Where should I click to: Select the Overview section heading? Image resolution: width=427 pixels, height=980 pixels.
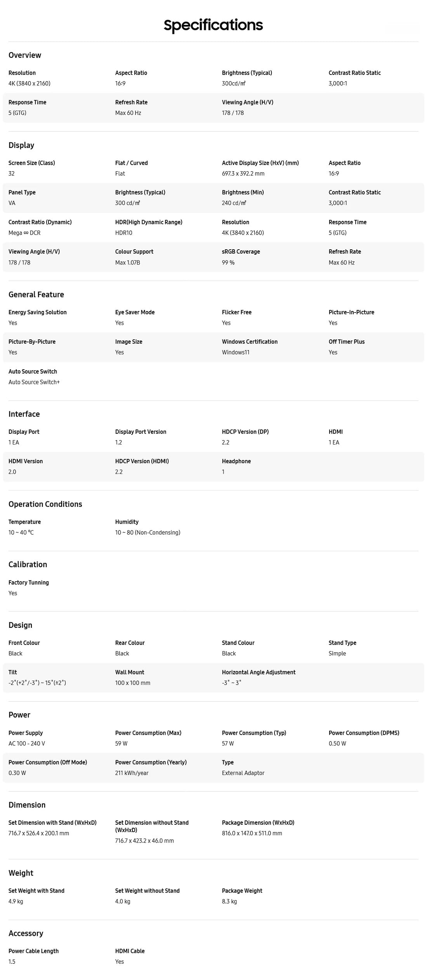point(25,55)
